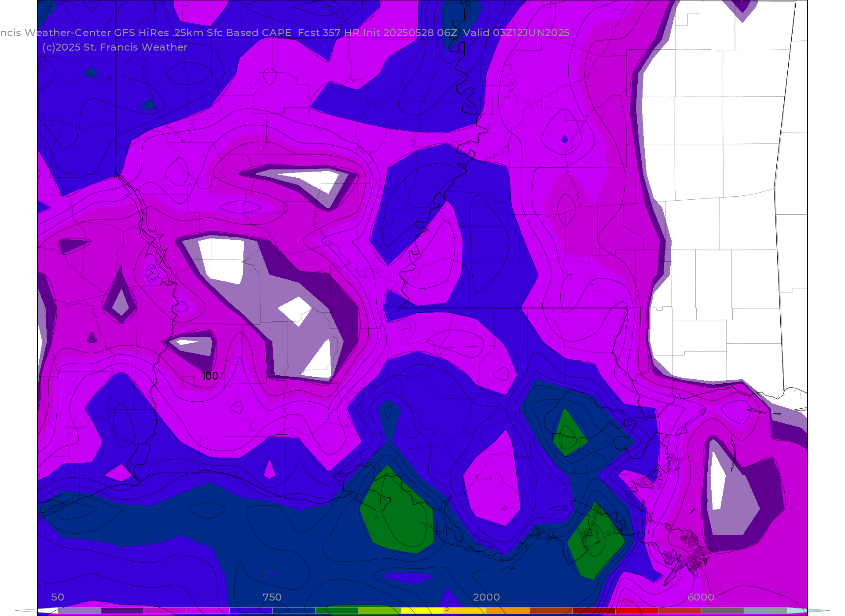Select the bright red swatch in color bar
Screen dimensions: 845x616
[x=637, y=611]
